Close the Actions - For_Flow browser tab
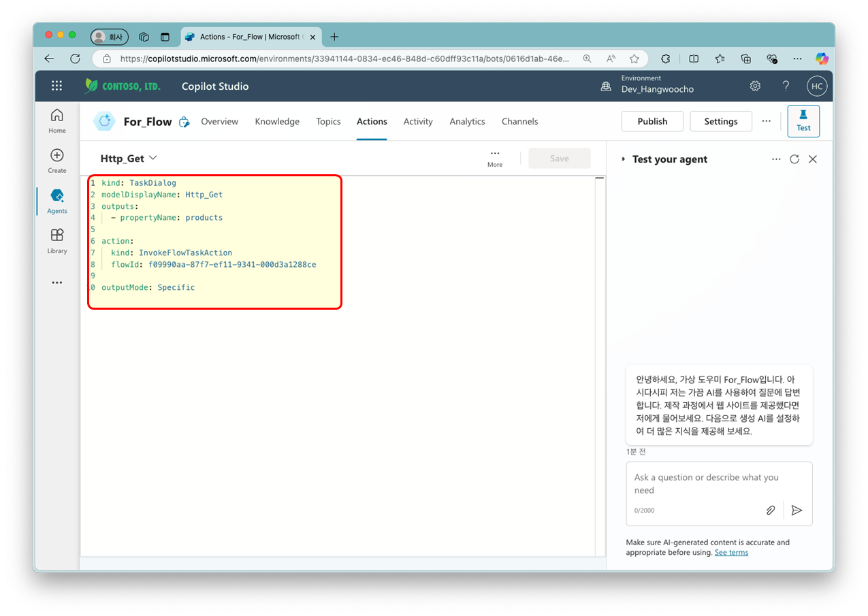 click(312, 37)
